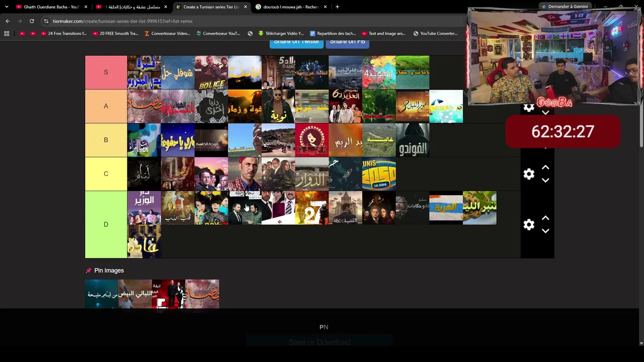Click the Save or Download button
This screenshot has height=362, width=644.
click(x=319, y=342)
